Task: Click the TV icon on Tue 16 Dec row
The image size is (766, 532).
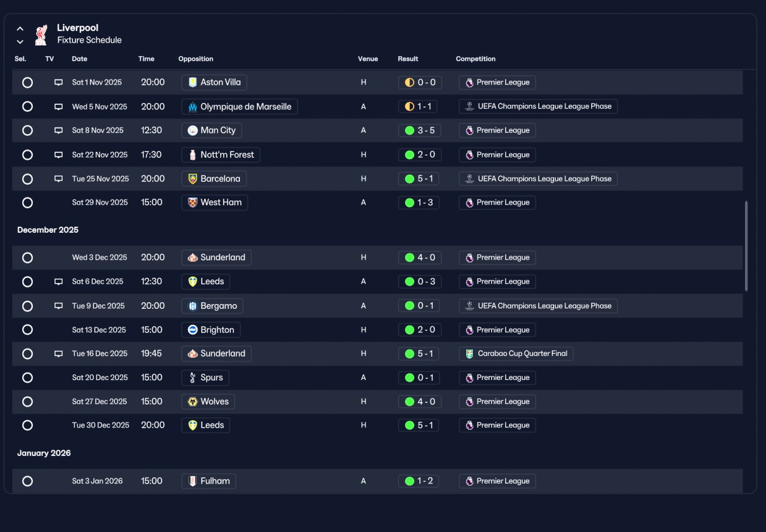Action: 59,354
